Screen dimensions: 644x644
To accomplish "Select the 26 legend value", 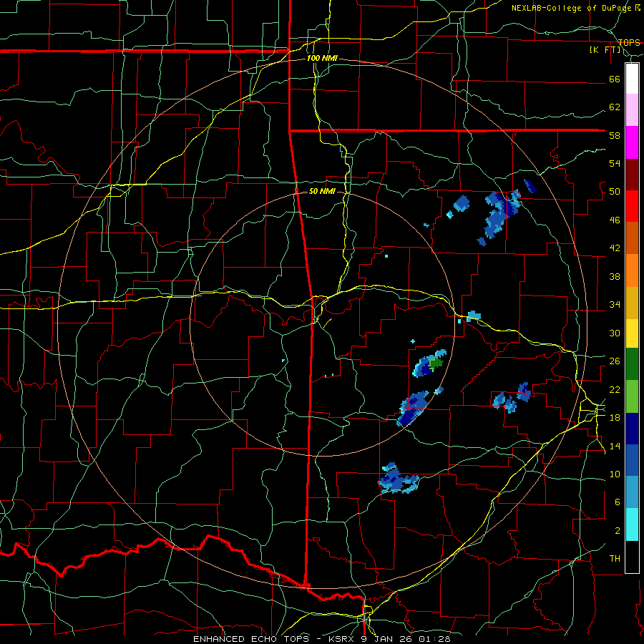I will [x=615, y=361].
